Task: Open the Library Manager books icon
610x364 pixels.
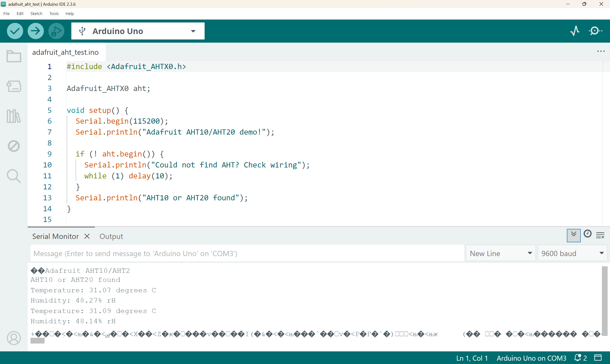Action: (x=14, y=116)
